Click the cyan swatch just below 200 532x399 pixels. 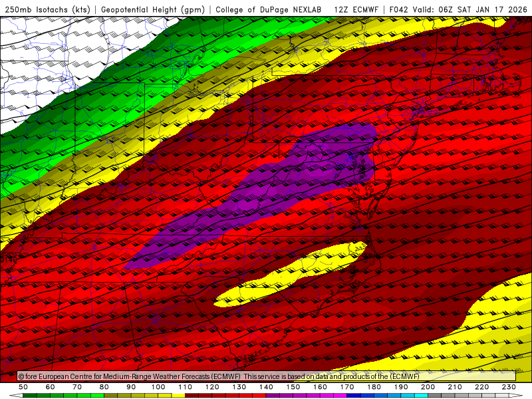(422, 396)
